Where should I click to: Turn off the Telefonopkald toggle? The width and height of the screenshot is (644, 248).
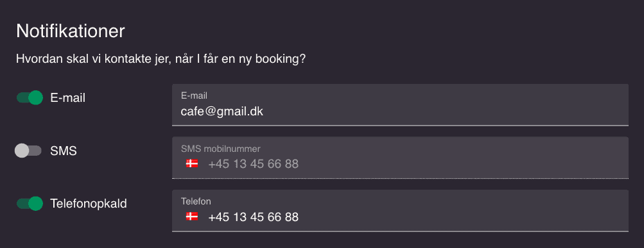[30, 203]
